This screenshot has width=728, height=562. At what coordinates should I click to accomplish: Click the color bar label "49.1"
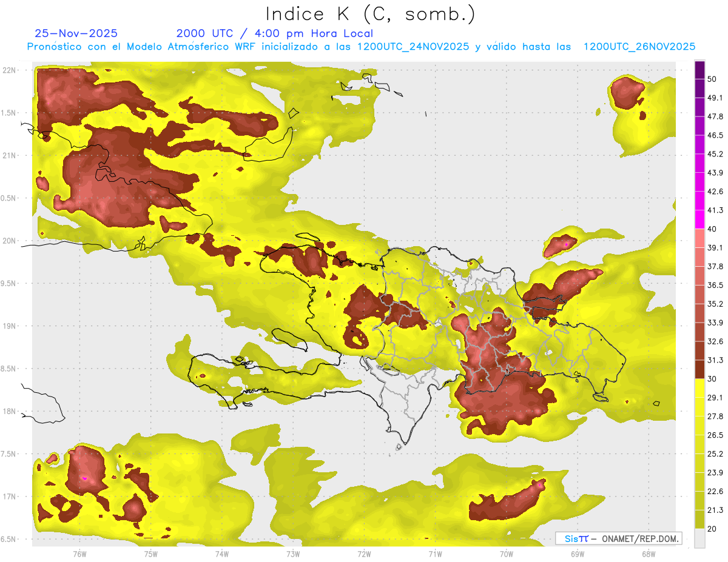[715, 98]
